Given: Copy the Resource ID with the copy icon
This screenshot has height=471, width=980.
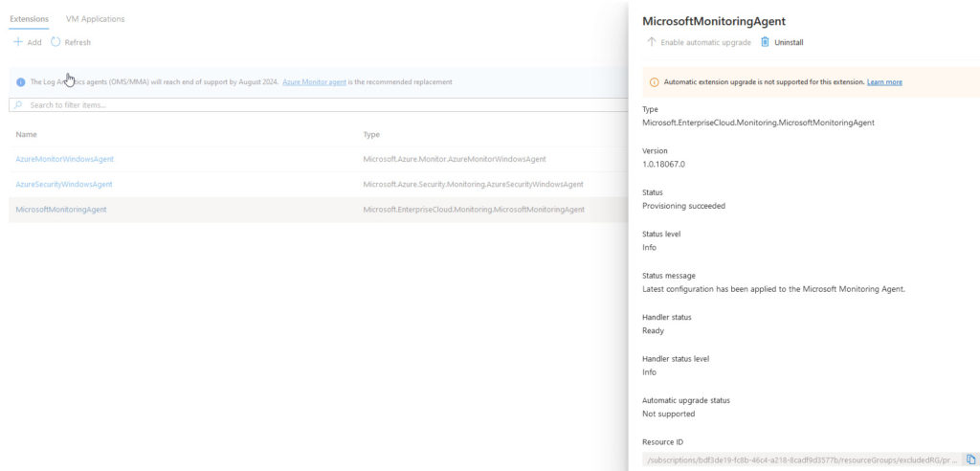Looking at the screenshot, I should tap(970, 460).
